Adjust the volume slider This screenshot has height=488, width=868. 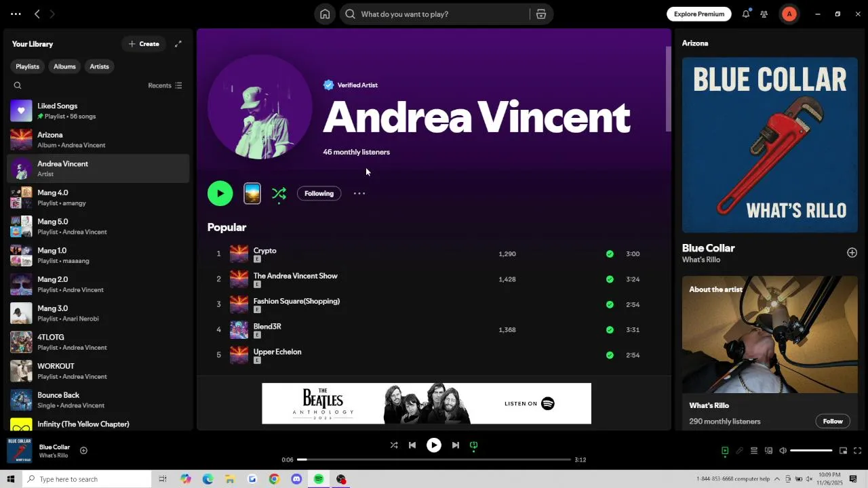click(x=811, y=451)
